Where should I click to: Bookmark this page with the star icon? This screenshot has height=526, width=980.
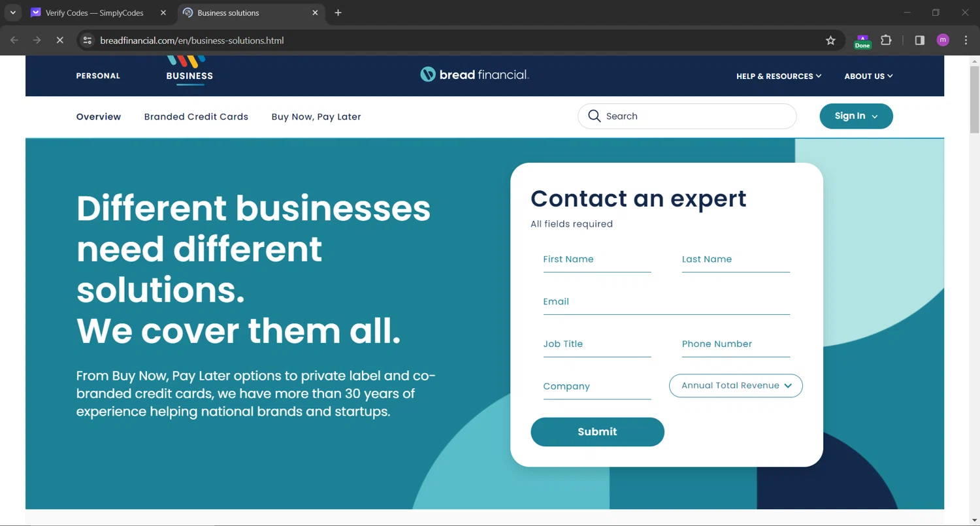coord(830,41)
